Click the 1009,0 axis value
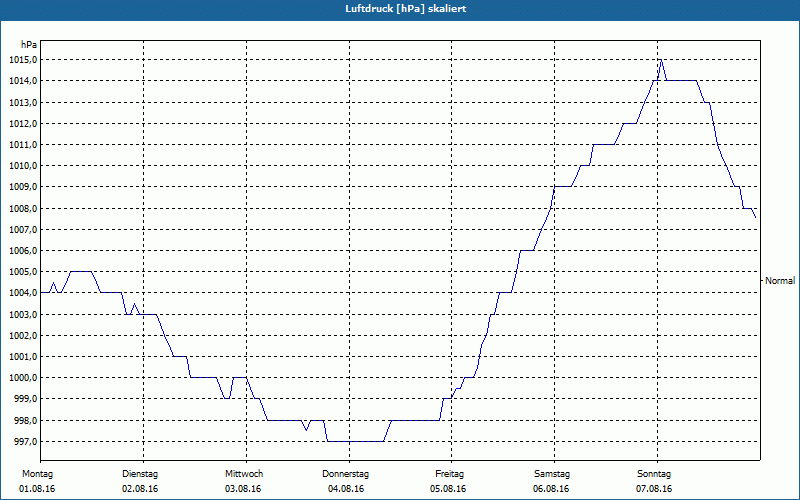The width and height of the screenshot is (800, 500). tap(23, 187)
